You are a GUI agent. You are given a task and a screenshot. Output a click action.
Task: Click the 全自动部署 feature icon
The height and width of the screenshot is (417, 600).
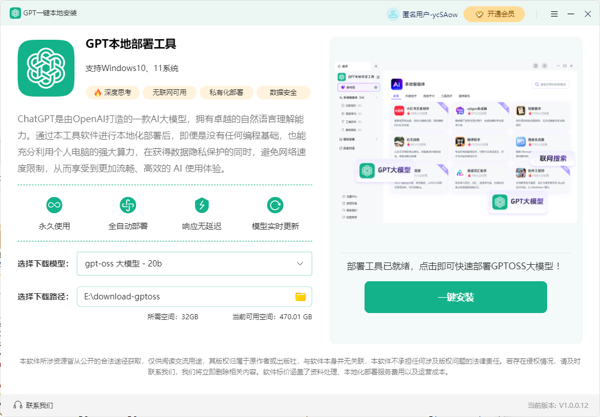pyautogui.click(x=128, y=205)
